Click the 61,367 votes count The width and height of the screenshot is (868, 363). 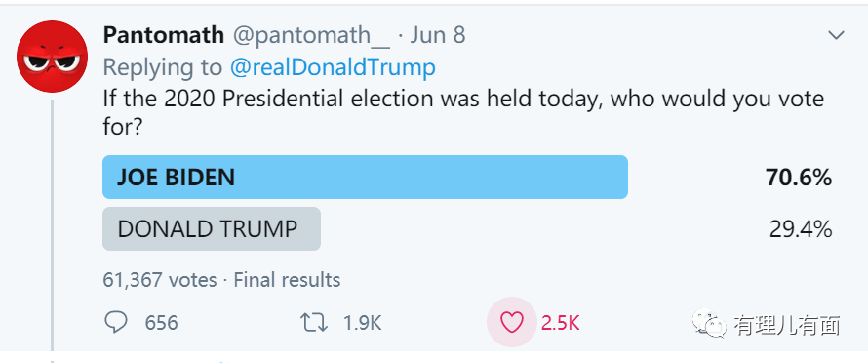point(160,280)
